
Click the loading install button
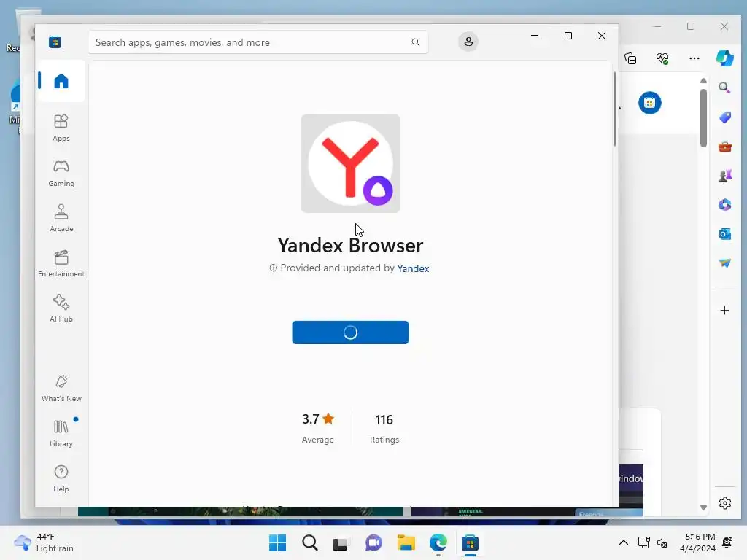point(350,332)
